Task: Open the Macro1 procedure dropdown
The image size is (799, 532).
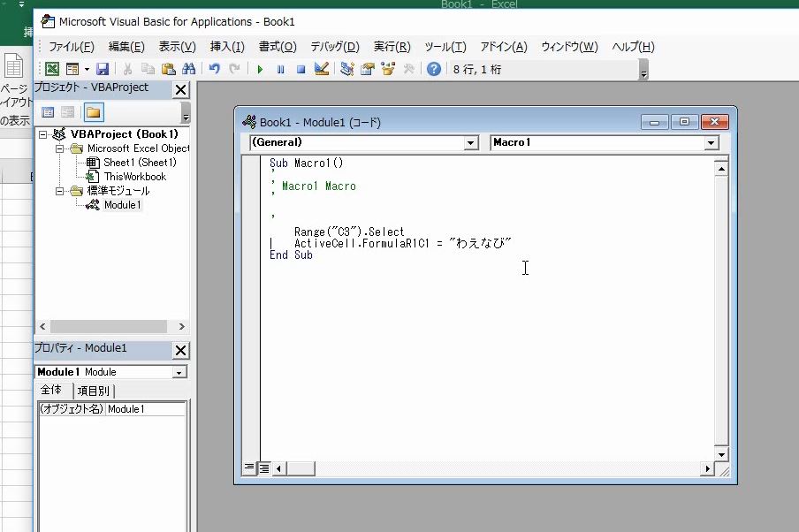Action: coord(711,143)
